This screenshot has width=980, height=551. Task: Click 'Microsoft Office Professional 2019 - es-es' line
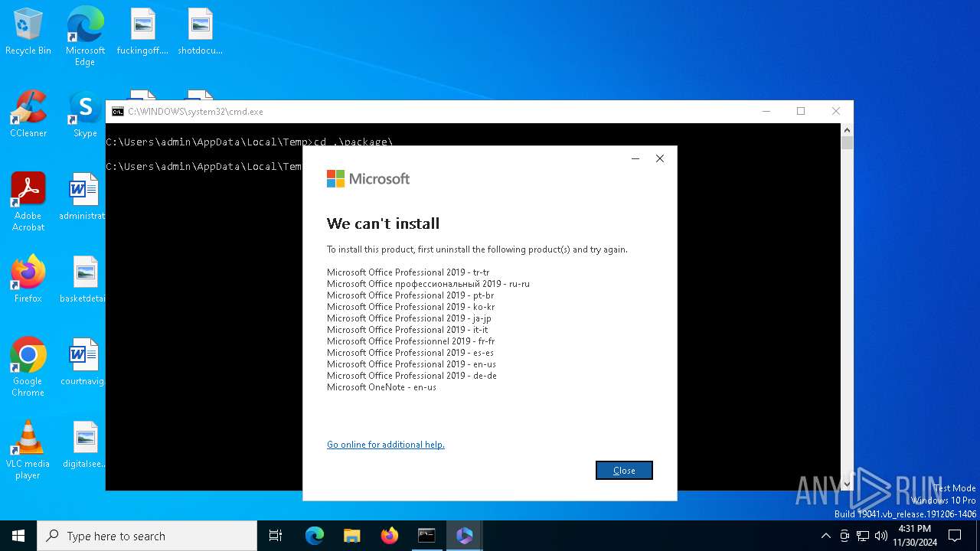point(410,353)
